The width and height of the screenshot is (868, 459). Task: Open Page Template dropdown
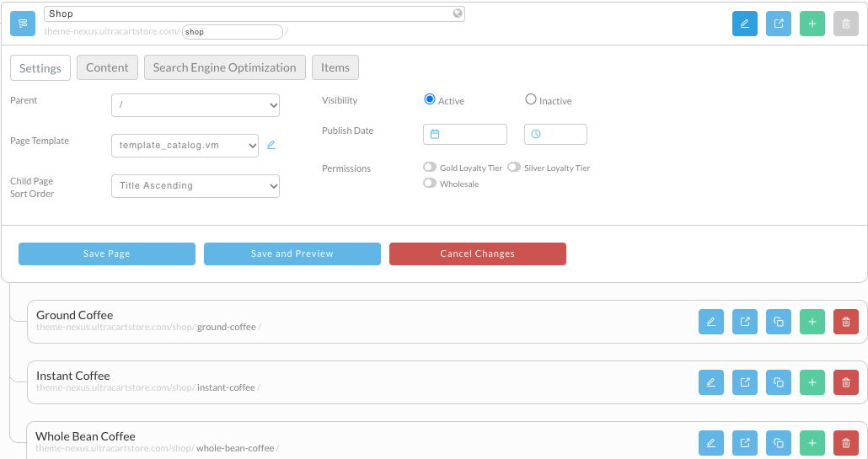tap(185, 146)
